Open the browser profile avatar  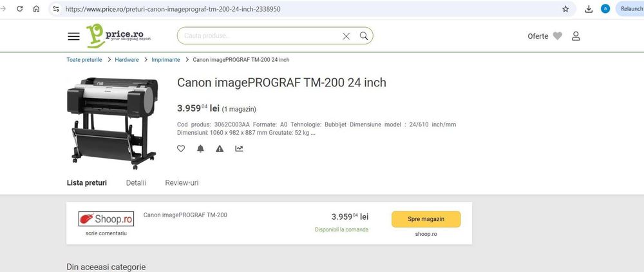605,8
